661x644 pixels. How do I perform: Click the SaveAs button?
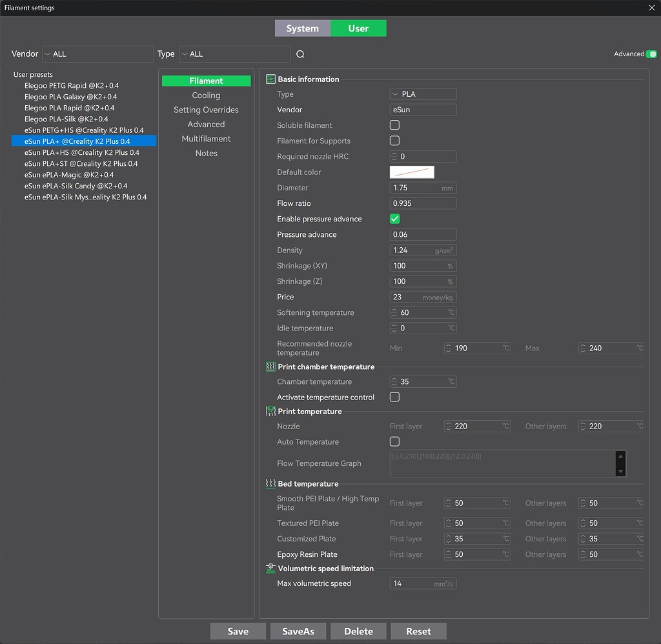[298, 631]
